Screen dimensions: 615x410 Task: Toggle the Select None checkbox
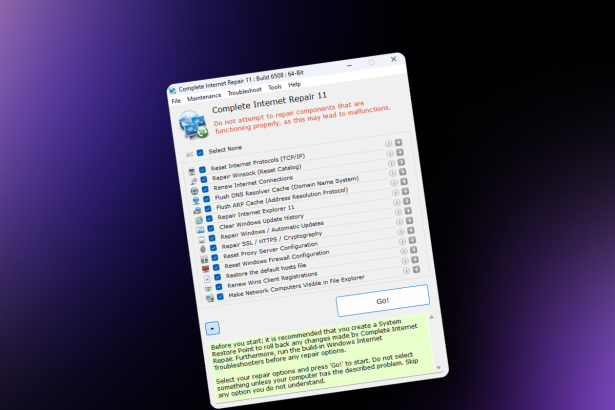[x=200, y=152]
